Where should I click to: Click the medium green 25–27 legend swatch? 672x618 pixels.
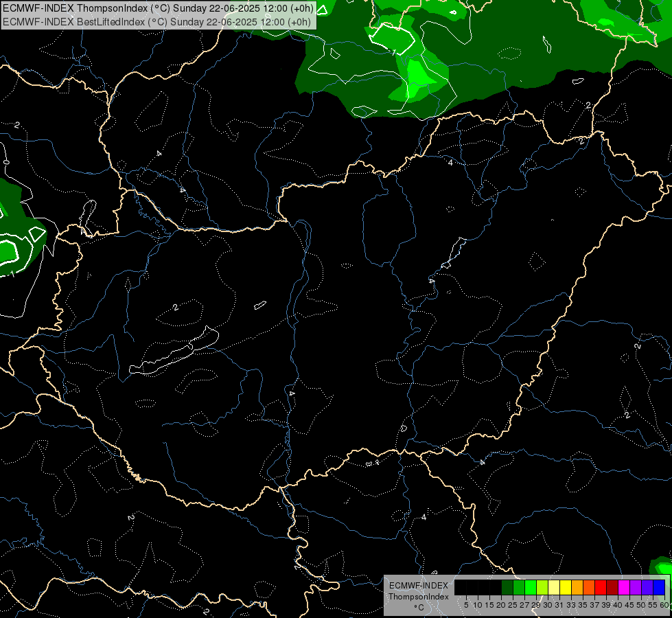point(519,587)
